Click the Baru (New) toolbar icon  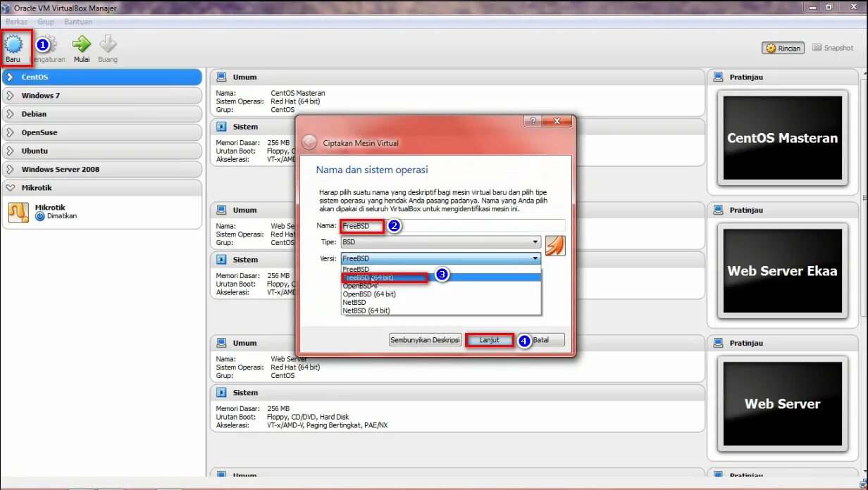coord(14,44)
